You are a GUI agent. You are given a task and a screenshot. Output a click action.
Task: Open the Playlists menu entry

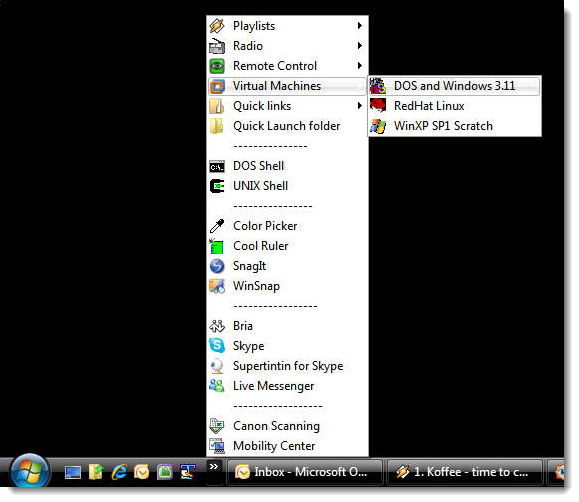tap(287, 26)
